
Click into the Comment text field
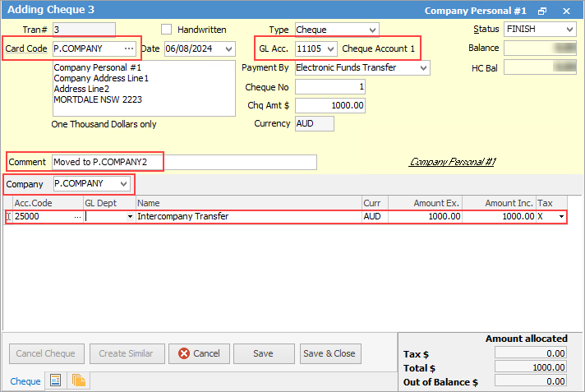pyautogui.click(x=184, y=162)
